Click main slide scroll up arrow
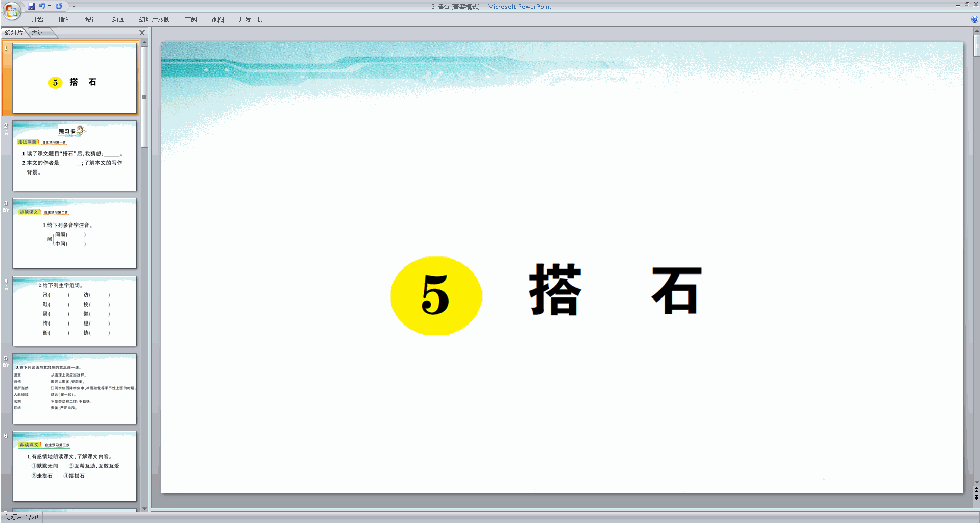 pyautogui.click(x=976, y=32)
